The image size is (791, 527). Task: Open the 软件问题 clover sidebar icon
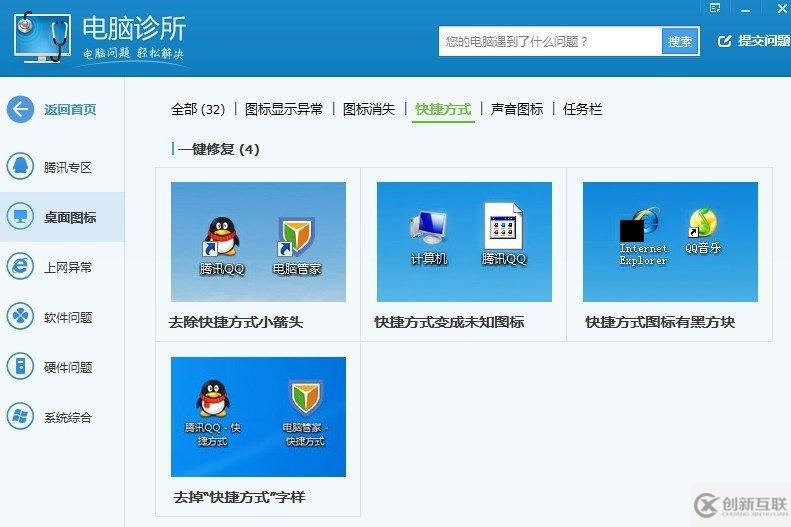click(20, 316)
